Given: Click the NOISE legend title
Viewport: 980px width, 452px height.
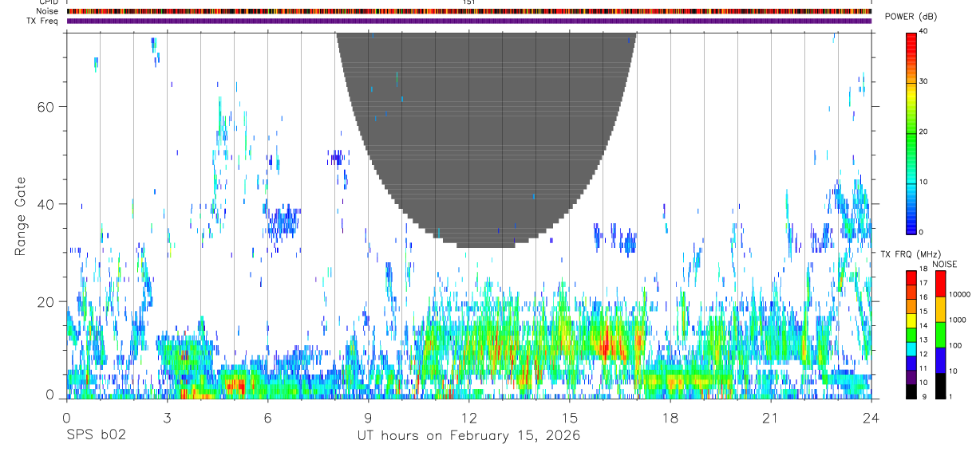Looking at the screenshot, I should click(945, 264).
